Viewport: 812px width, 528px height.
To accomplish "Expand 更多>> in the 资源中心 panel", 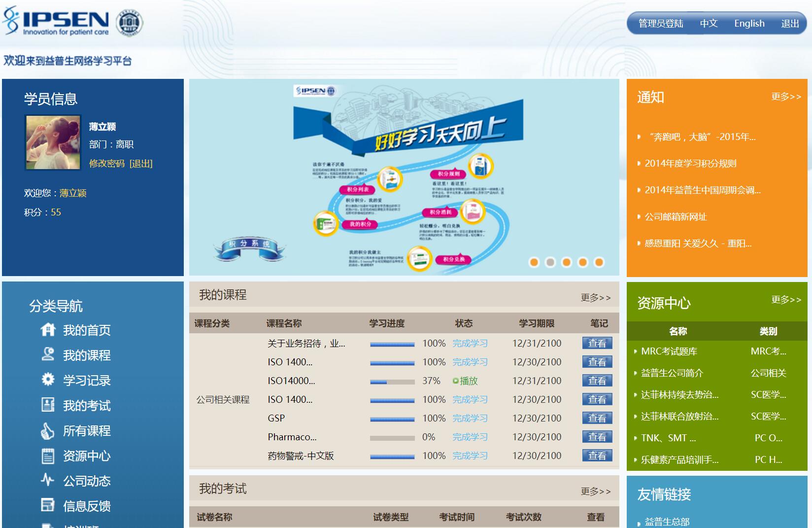I will (x=786, y=300).
